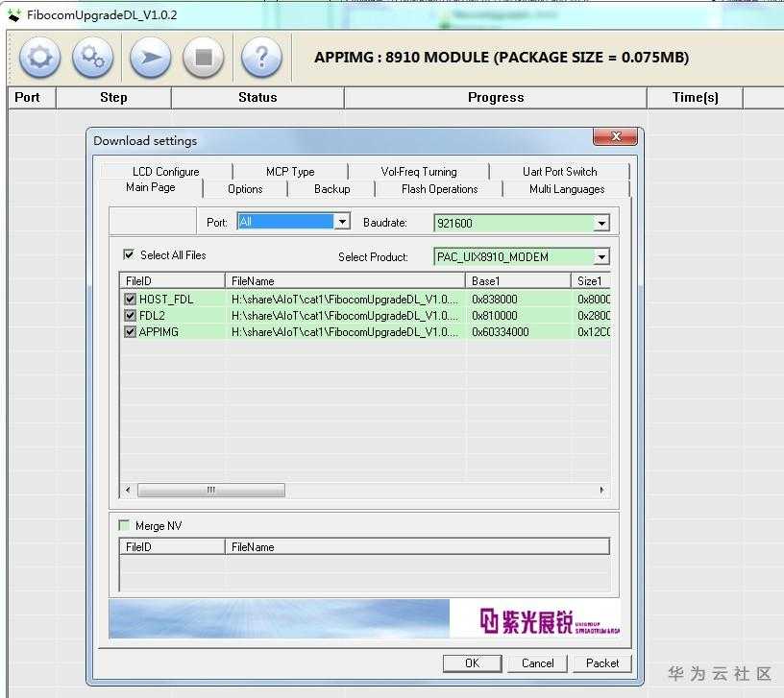
Task: Click the Size1 column header
Action: (591, 280)
